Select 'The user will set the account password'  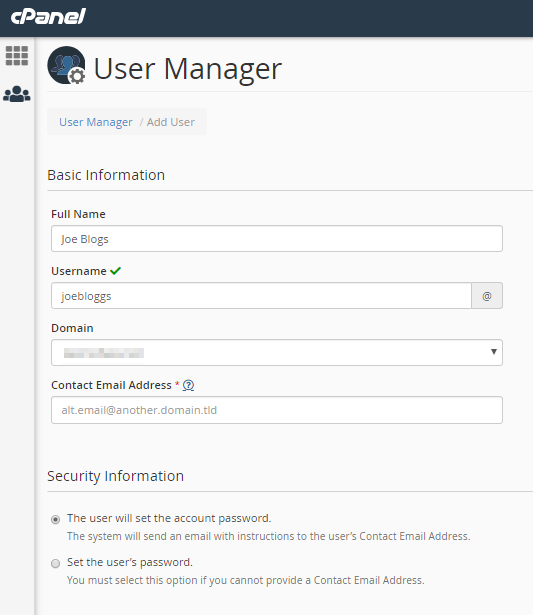coord(56,519)
